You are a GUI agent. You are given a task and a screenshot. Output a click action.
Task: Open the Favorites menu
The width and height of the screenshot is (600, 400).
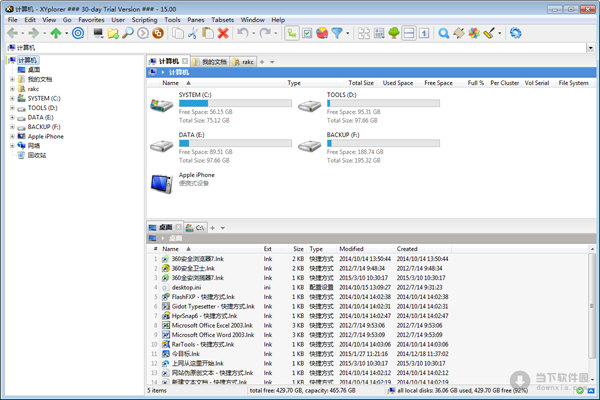91,20
